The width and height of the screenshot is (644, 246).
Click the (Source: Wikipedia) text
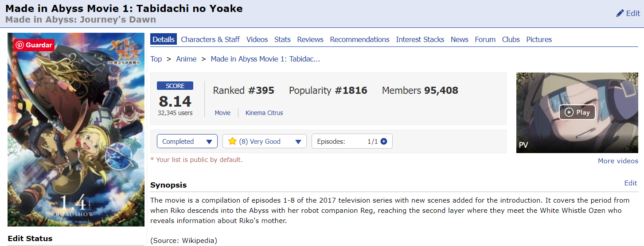click(183, 241)
